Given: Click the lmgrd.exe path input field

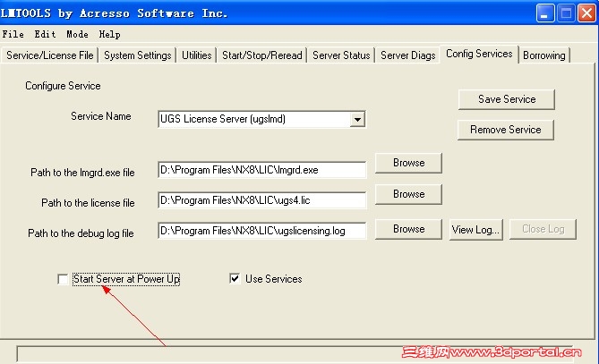Looking at the screenshot, I should pyautogui.click(x=262, y=170).
